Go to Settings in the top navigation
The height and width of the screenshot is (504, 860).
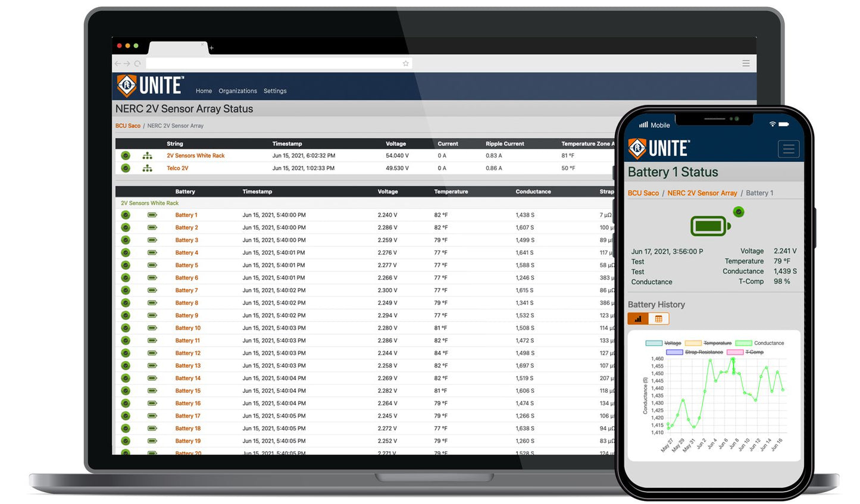pyautogui.click(x=275, y=91)
